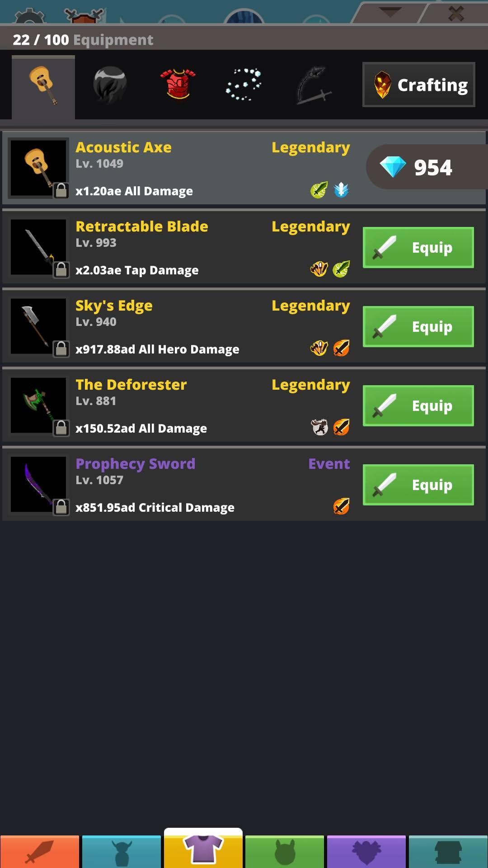488x868 pixels.
Task: Open the purple artifacts tab
Action: (366, 852)
